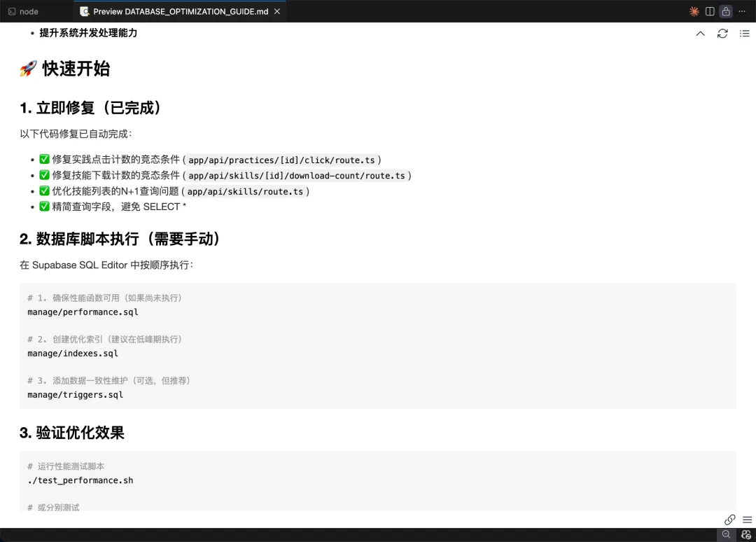Click the app/api/skills/route.ts inline code
Viewport: 756px width, 542px height.
pos(245,191)
